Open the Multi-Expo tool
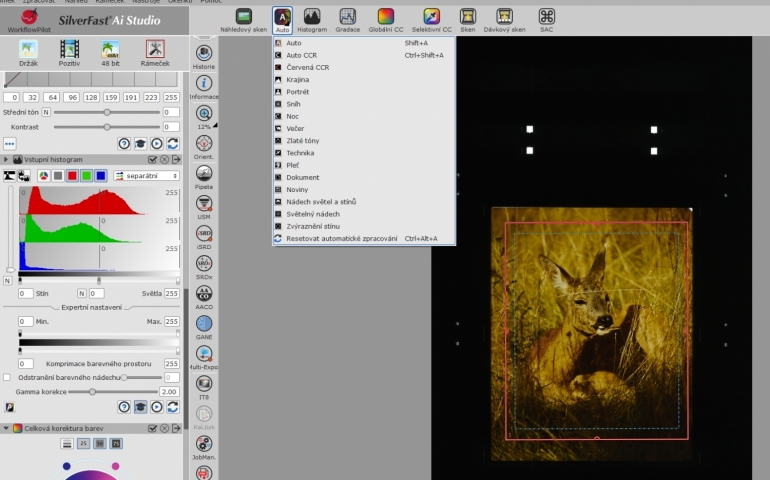The image size is (770, 480). [204, 353]
